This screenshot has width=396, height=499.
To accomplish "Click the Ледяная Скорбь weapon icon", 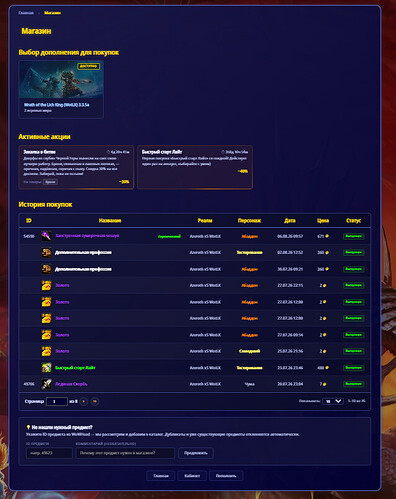I will [46, 384].
